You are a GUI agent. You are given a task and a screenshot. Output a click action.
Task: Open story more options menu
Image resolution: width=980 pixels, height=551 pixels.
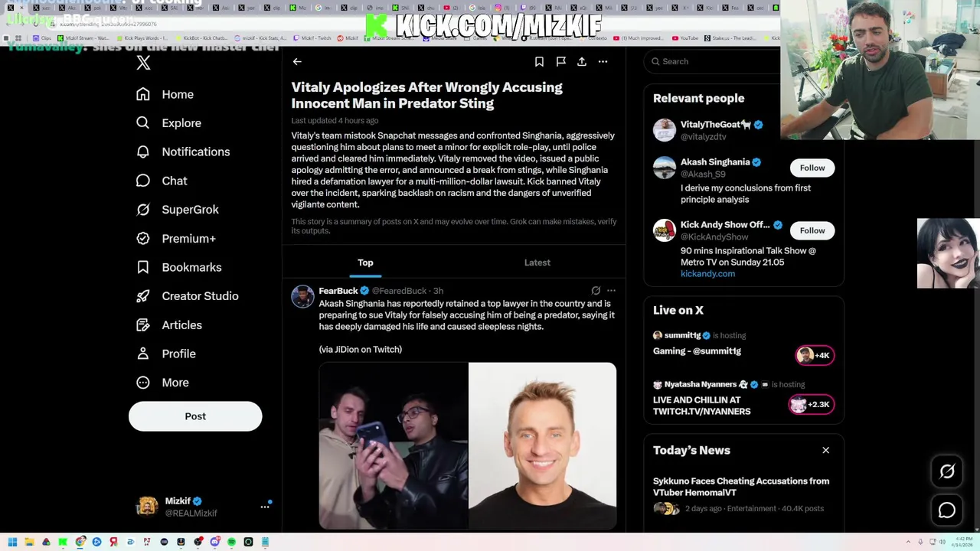point(603,61)
